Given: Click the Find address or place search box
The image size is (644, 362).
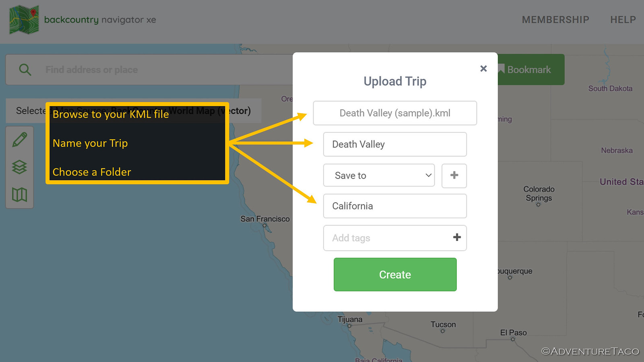Looking at the screenshot, I should click(149, 70).
